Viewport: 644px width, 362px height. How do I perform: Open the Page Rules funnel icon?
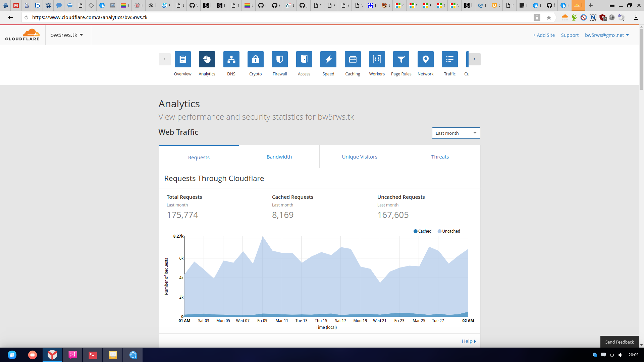click(401, 59)
